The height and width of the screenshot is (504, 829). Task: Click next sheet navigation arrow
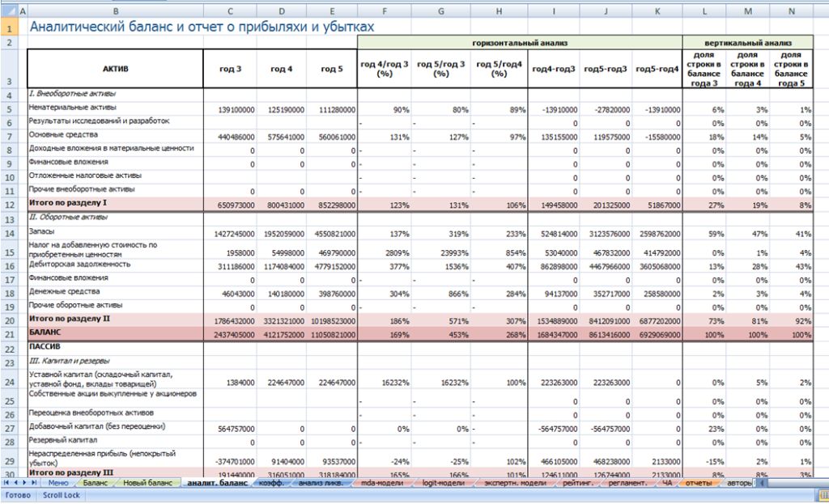pos(24,482)
